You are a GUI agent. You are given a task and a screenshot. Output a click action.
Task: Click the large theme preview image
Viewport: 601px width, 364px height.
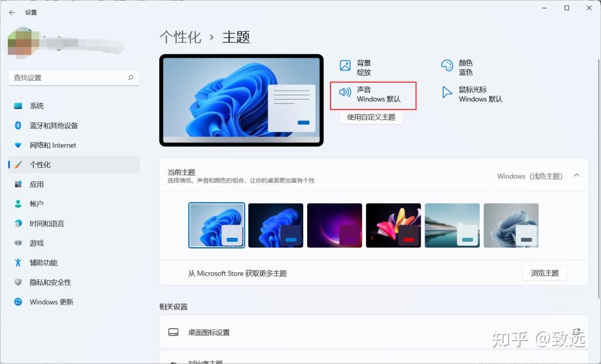tap(242, 100)
